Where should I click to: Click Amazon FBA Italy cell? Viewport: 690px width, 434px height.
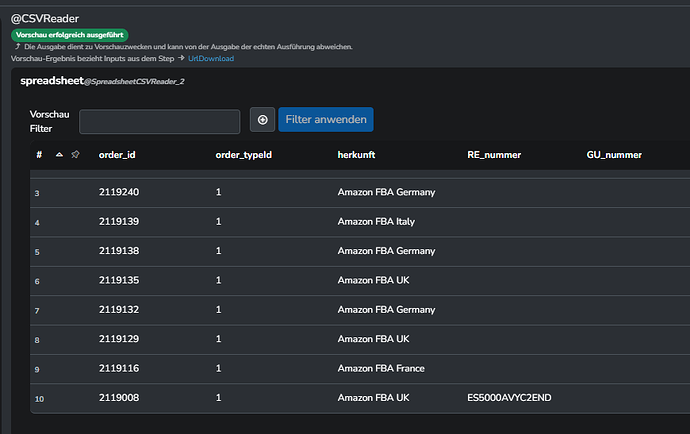click(376, 222)
